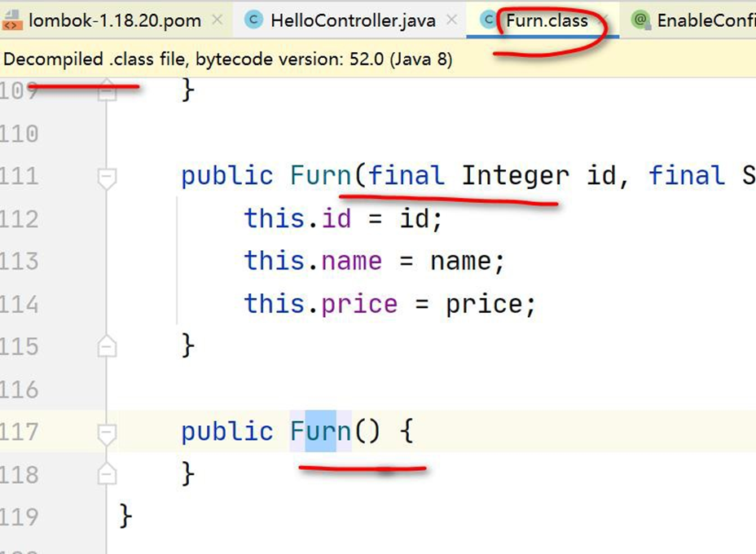Screen dimensions: 756x554
Task: Click the fold end marker on line 109
Action: [107, 91]
